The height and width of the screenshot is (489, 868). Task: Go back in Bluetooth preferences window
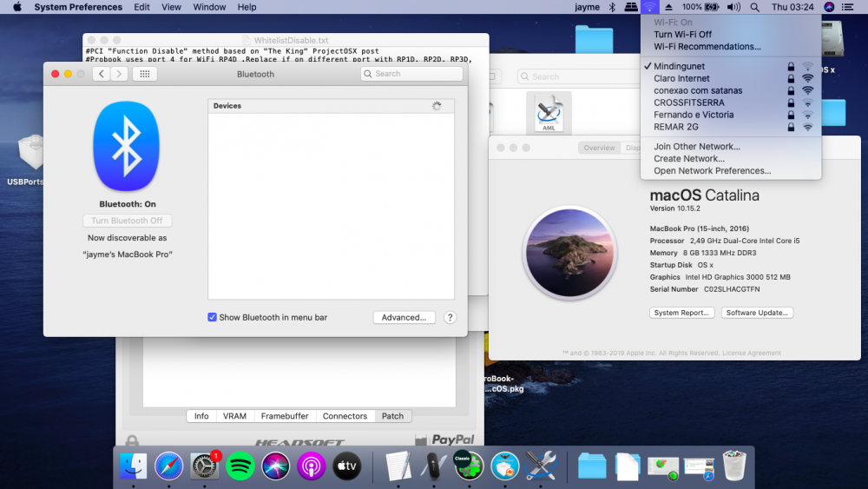101,74
